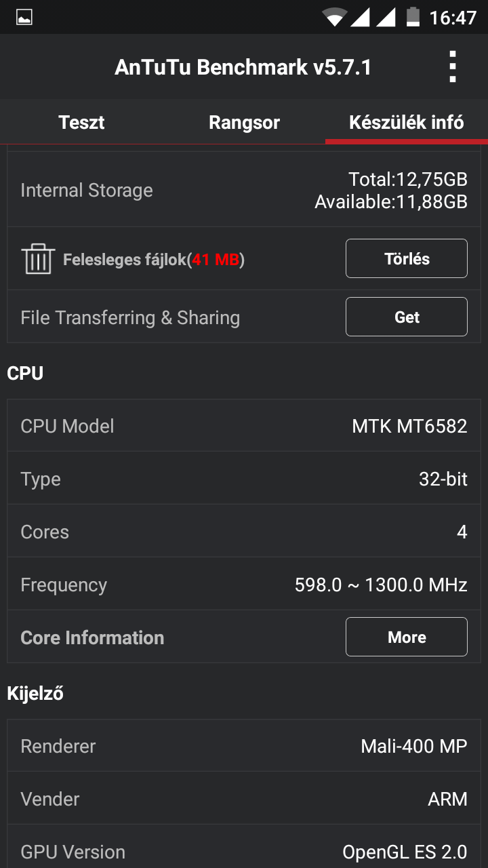Open the three-dot overflow menu

(453, 66)
